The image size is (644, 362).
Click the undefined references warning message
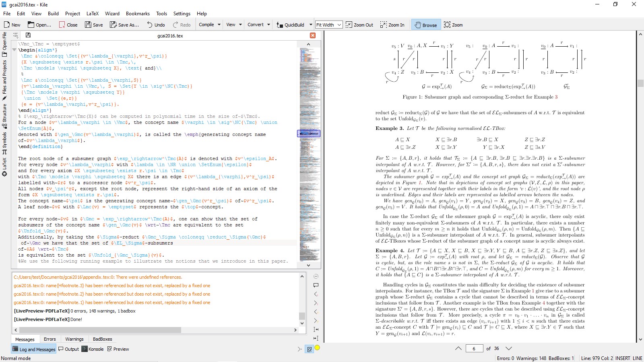(x=98, y=277)
